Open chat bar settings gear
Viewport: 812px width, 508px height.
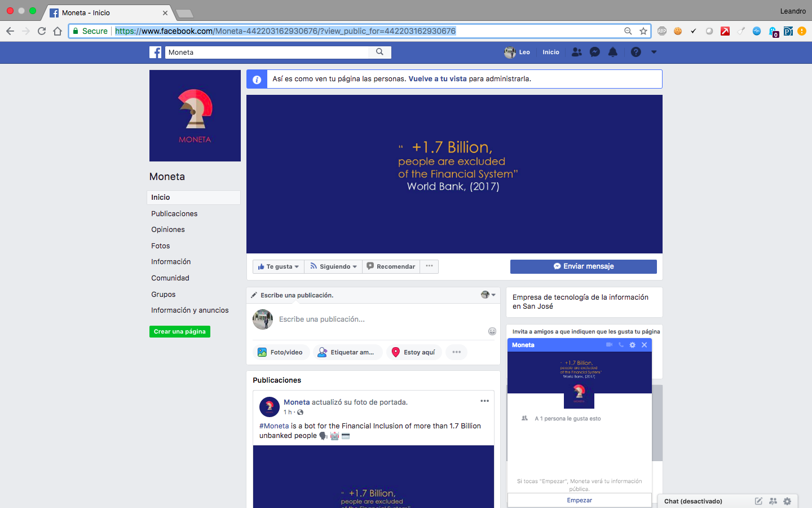click(787, 501)
